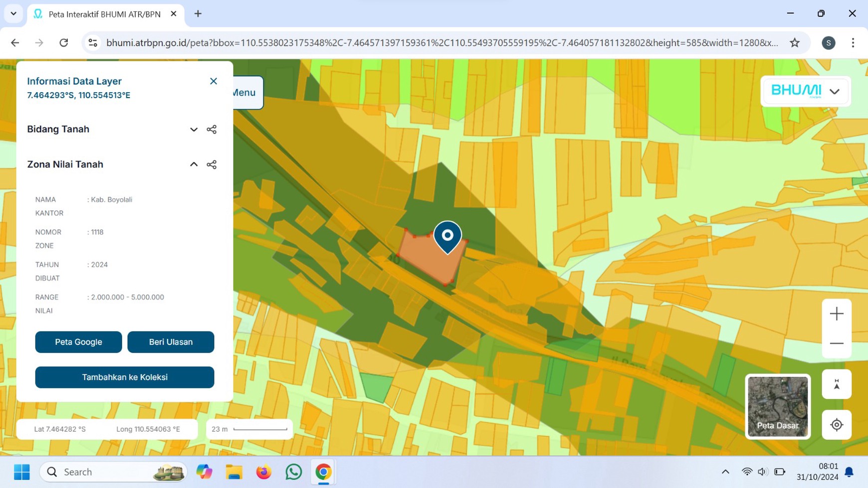Click the Beri Ulasan button
The height and width of the screenshot is (488, 868).
(x=171, y=342)
